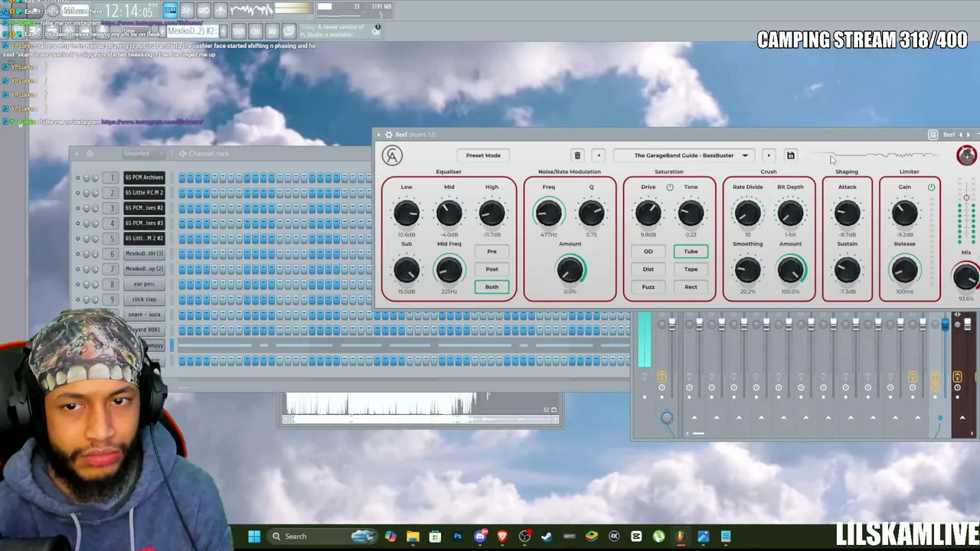980x551 pixels.
Task: Open Discord from taskbar
Action: (x=480, y=536)
